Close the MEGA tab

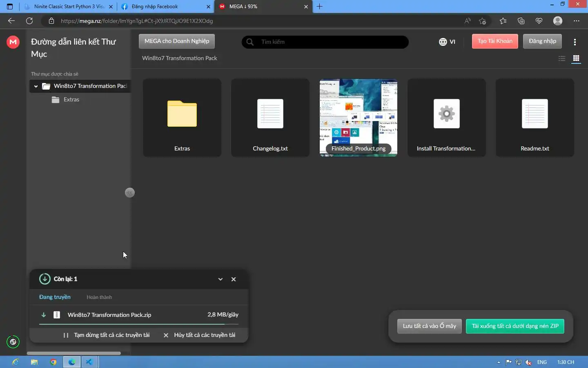pyautogui.click(x=306, y=7)
